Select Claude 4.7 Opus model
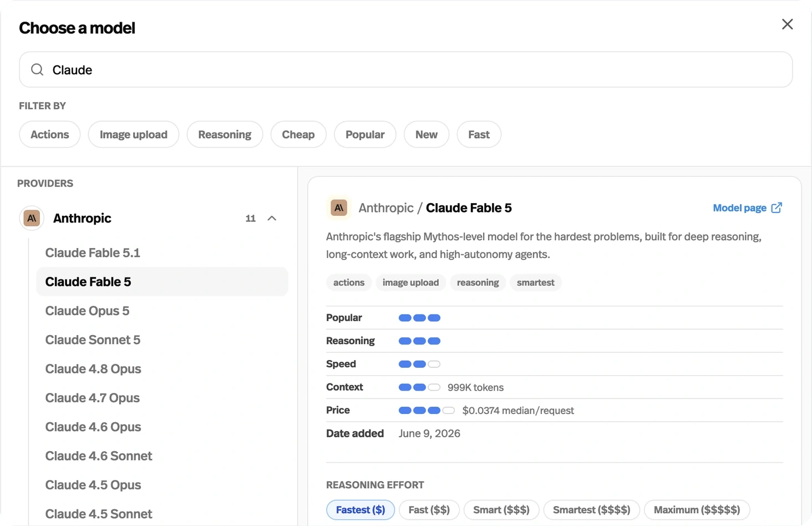Screen dimensions: 812x526 162,398
